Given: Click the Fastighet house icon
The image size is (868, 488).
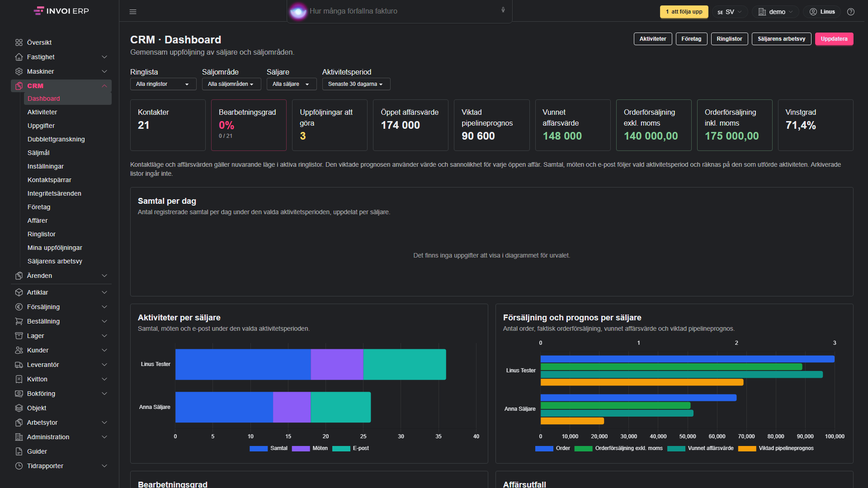Looking at the screenshot, I should [19, 57].
